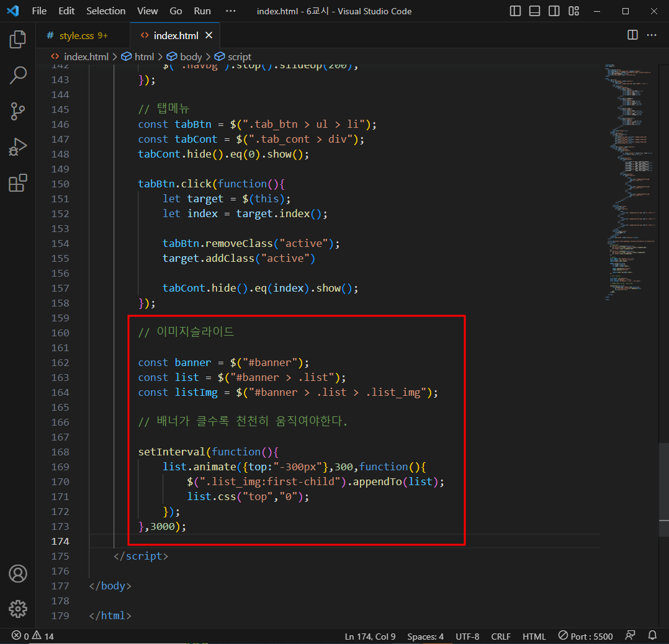Change language mode HTML
Image resolution: width=669 pixels, height=644 pixels.
534,637
